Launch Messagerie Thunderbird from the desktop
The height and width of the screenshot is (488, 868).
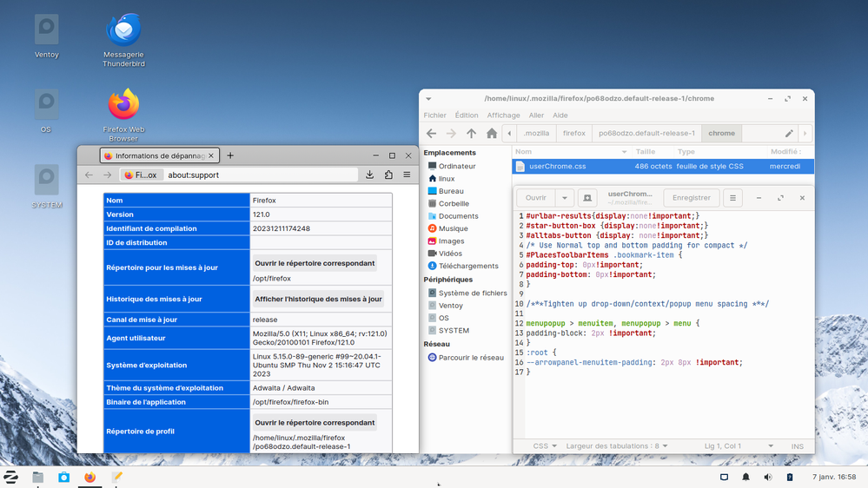click(123, 40)
